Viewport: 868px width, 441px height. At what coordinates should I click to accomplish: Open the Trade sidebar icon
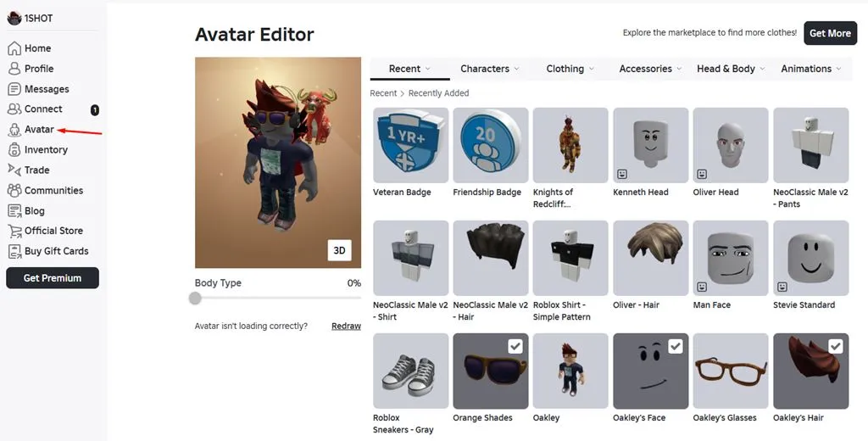pyautogui.click(x=14, y=170)
